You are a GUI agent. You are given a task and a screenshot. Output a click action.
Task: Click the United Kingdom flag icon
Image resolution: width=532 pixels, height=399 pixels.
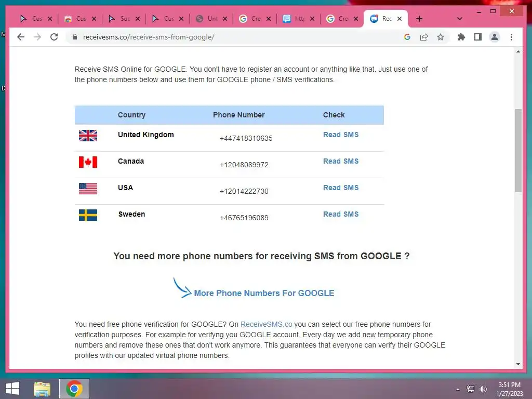[x=88, y=136]
